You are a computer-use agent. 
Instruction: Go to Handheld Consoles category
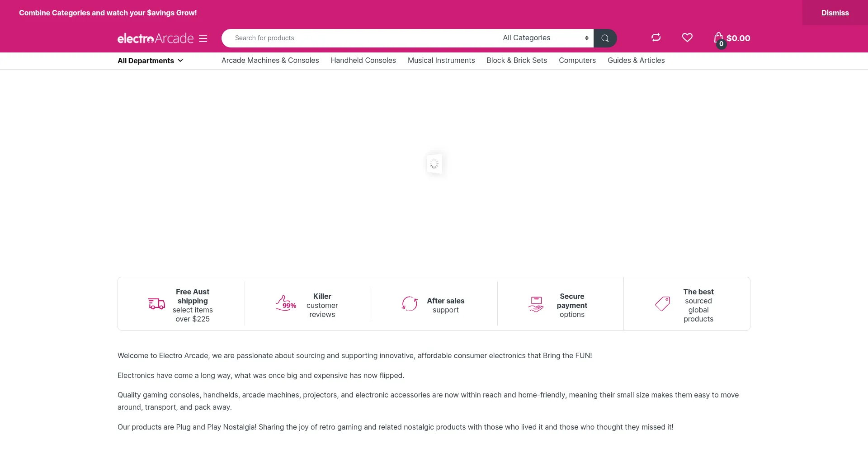pos(363,61)
